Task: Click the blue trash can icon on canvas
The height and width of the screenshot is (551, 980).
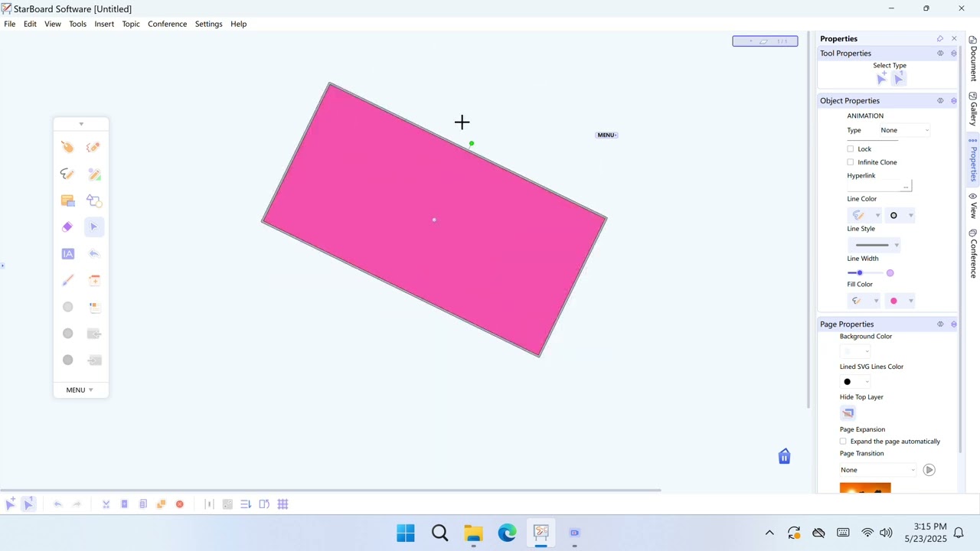Action: [x=784, y=457]
